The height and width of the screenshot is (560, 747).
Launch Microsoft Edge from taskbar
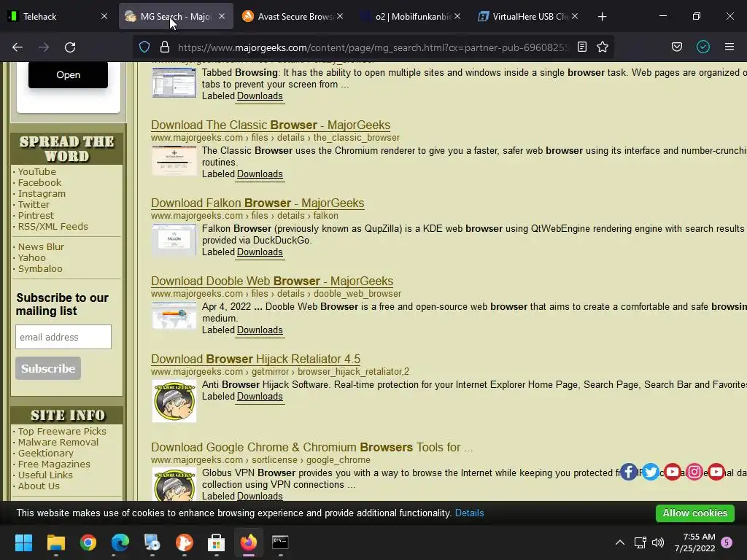pyautogui.click(x=120, y=542)
